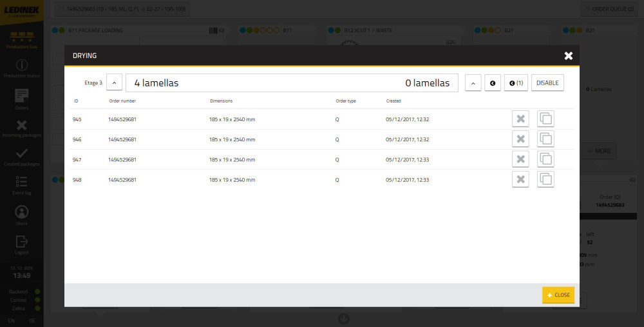
Task: Select row with ID 947
Action: click(x=290, y=159)
